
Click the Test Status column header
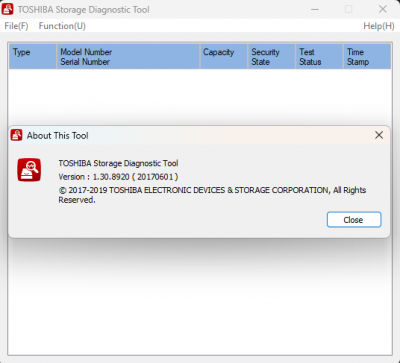[x=319, y=57]
